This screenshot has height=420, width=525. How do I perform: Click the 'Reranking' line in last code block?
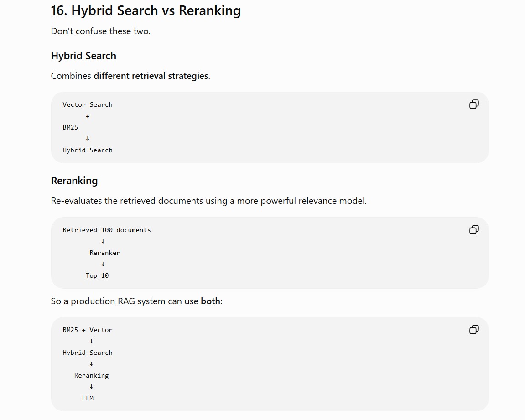[x=91, y=375]
